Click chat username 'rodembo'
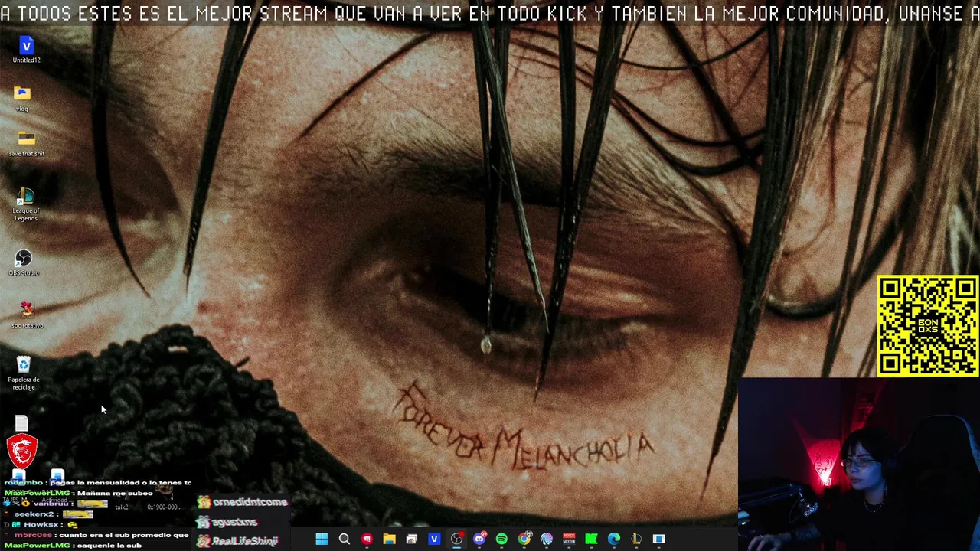Image resolution: width=980 pixels, height=551 pixels. click(24, 483)
